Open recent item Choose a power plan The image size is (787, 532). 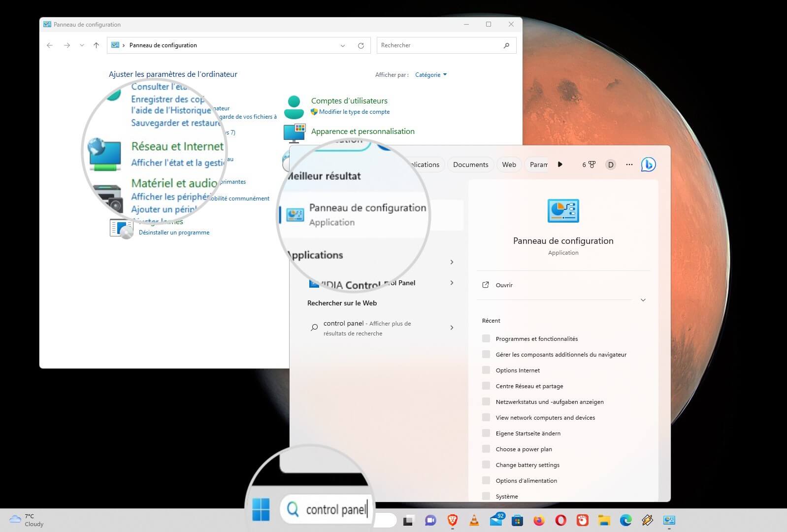(524, 449)
